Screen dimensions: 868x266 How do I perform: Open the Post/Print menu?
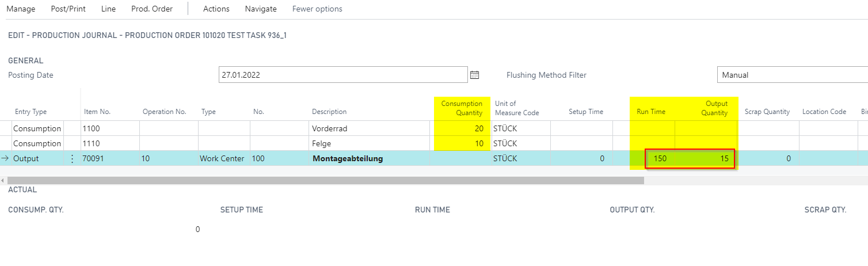point(68,9)
